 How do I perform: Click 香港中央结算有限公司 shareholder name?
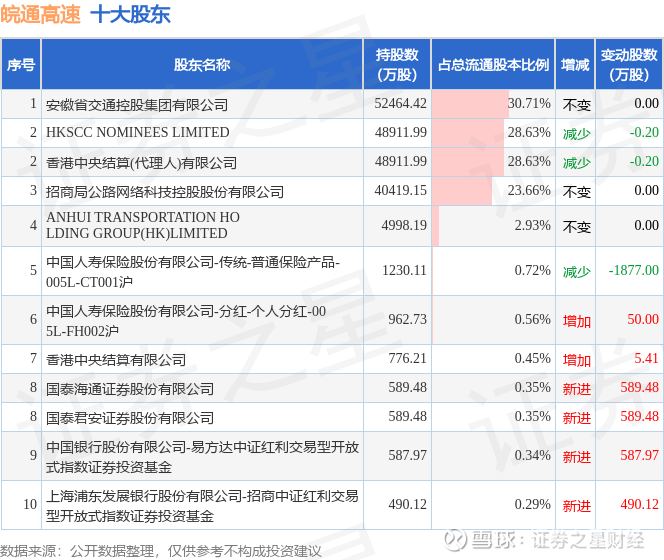click(116, 360)
